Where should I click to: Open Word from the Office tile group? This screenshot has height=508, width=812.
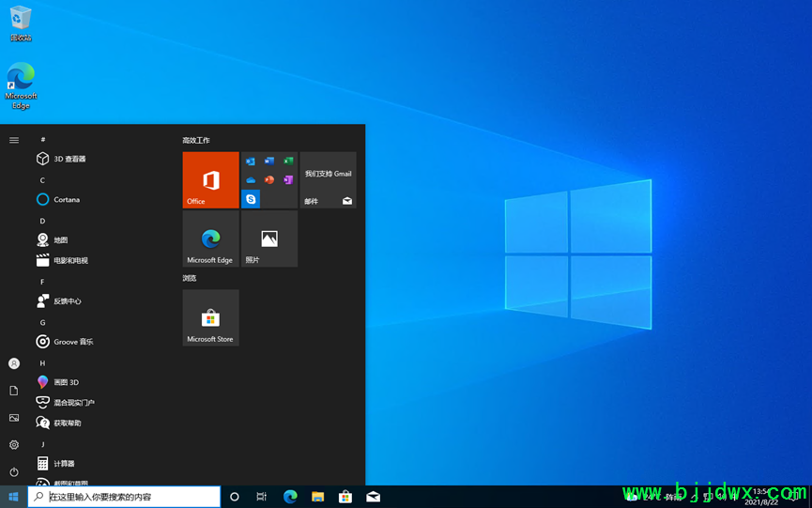point(269,162)
